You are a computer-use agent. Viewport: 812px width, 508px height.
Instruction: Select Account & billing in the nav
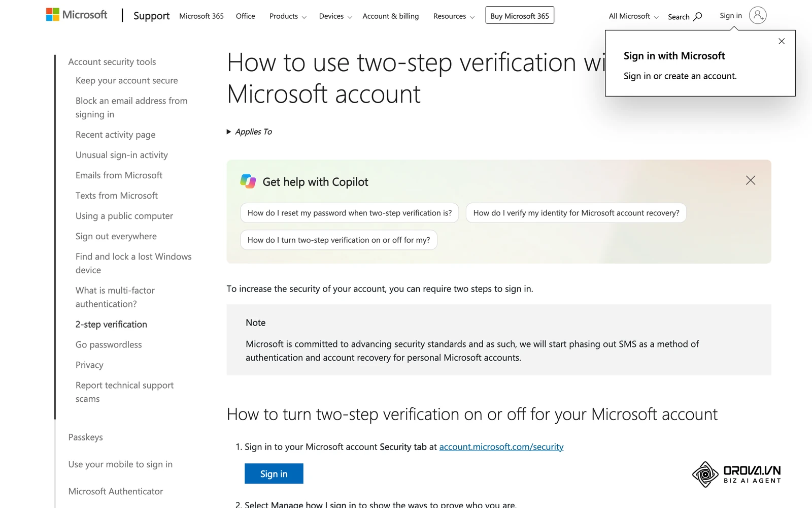point(391,16)
